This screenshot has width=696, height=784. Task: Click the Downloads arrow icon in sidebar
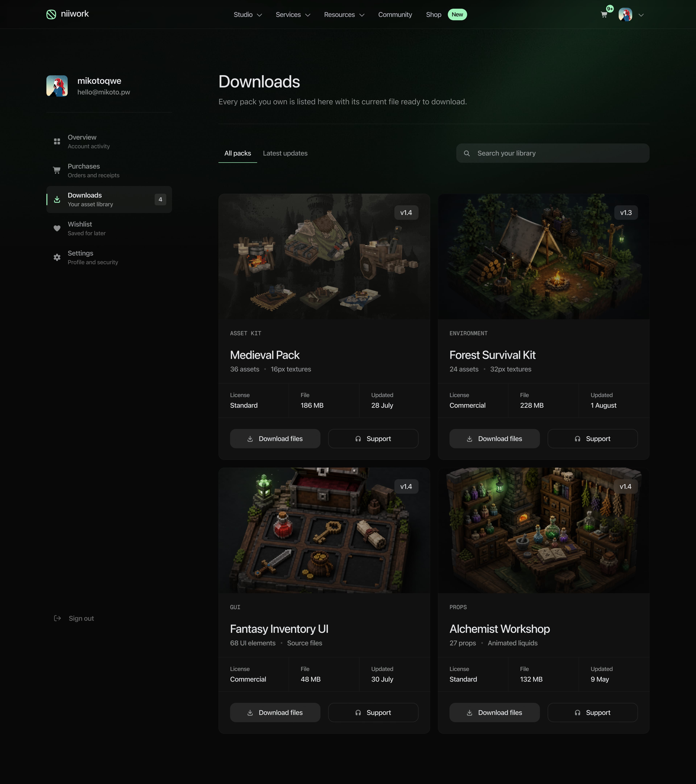(57, 199)
